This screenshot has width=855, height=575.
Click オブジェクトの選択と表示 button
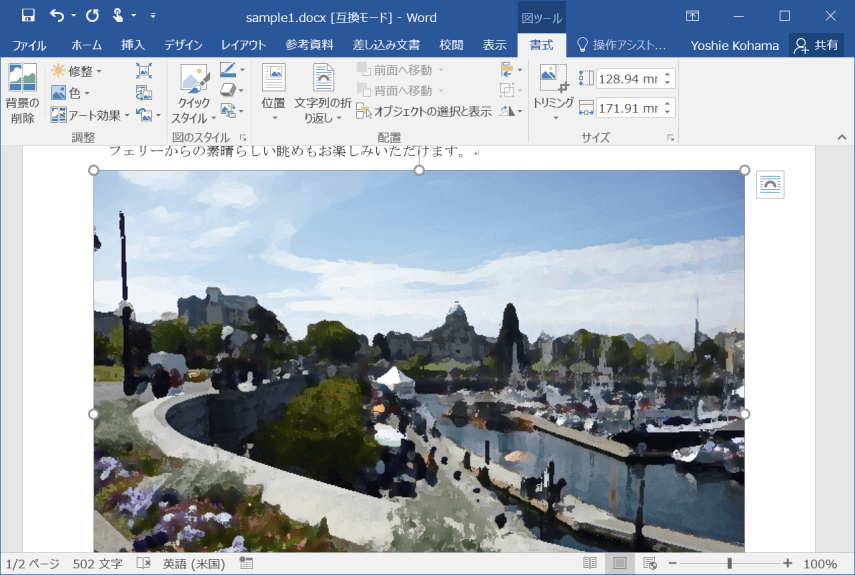[424, 111]
